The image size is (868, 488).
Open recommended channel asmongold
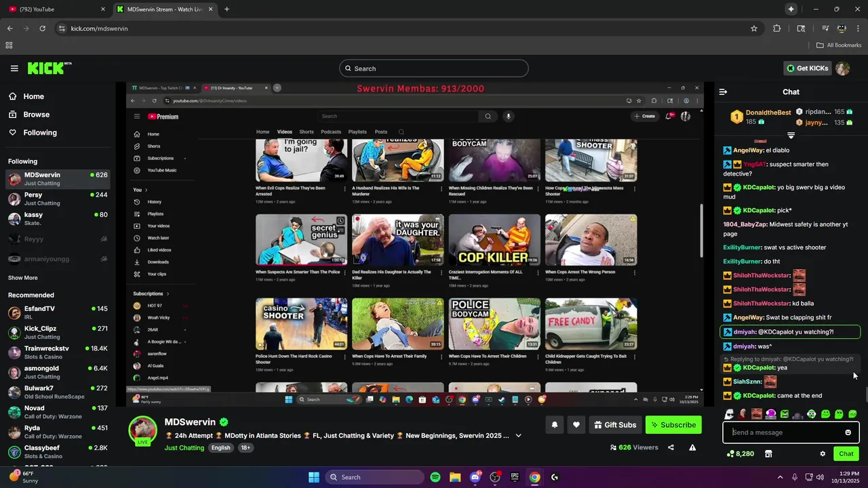tap(58, 372)
